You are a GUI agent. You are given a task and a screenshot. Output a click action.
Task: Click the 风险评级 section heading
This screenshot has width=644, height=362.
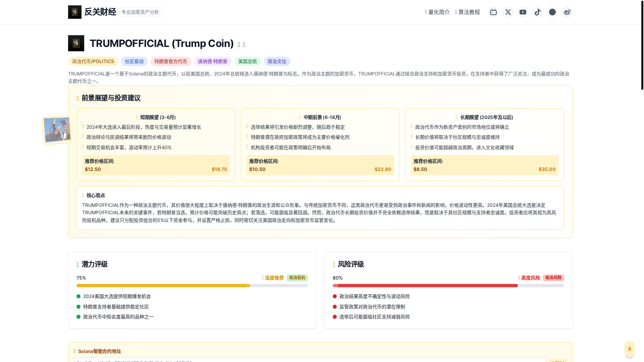[351, 264]
